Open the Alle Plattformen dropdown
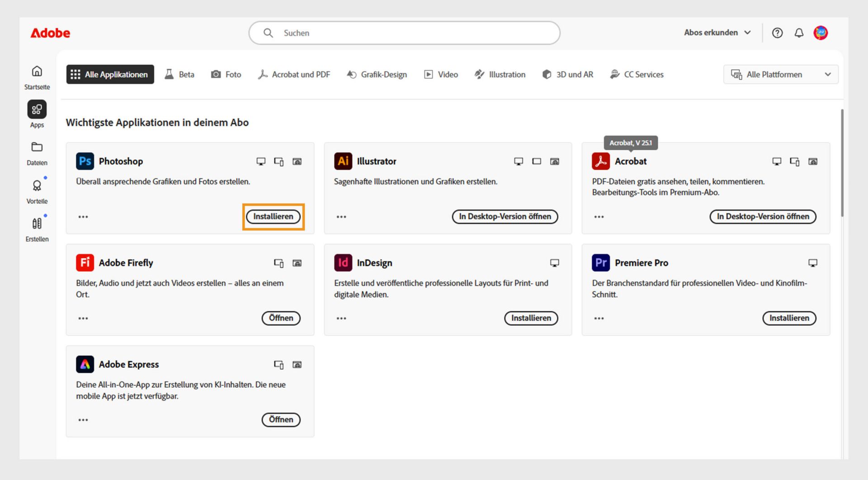The width and height of the screenshot is (868, 480). pyautogui.click(x=781, y=75)
